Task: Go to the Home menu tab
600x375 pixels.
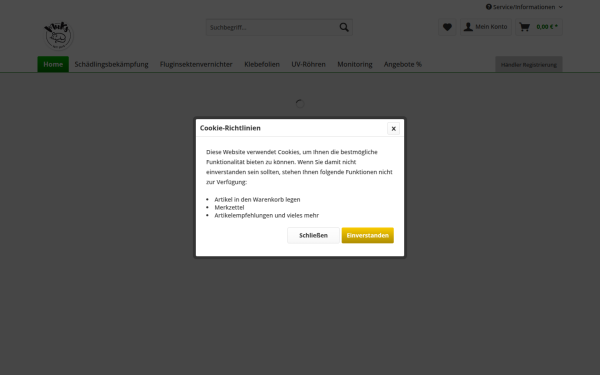Action: coord(53,64)
